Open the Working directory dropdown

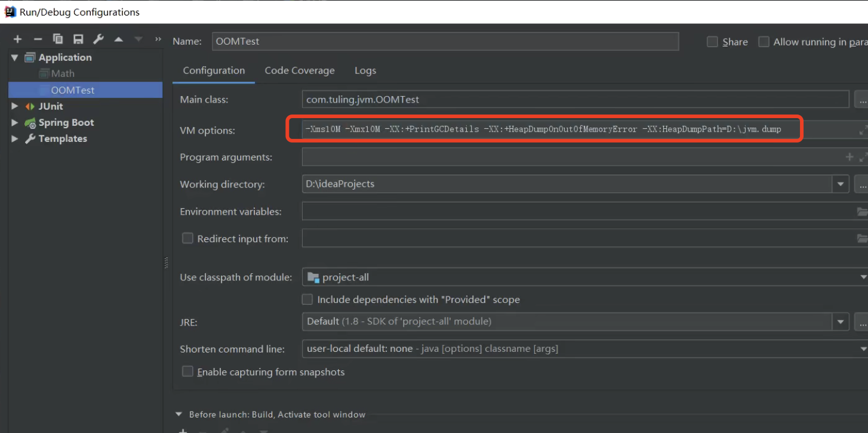[841, 184]
